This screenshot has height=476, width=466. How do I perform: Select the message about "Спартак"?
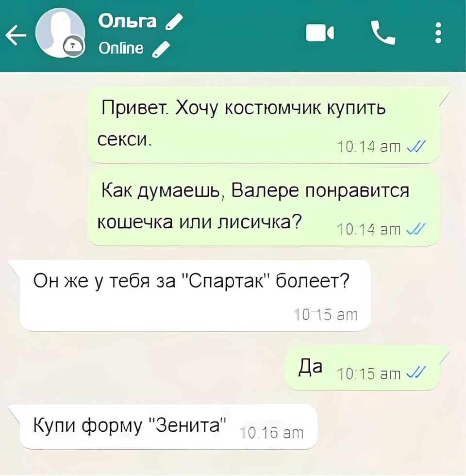tap(195, 295)
